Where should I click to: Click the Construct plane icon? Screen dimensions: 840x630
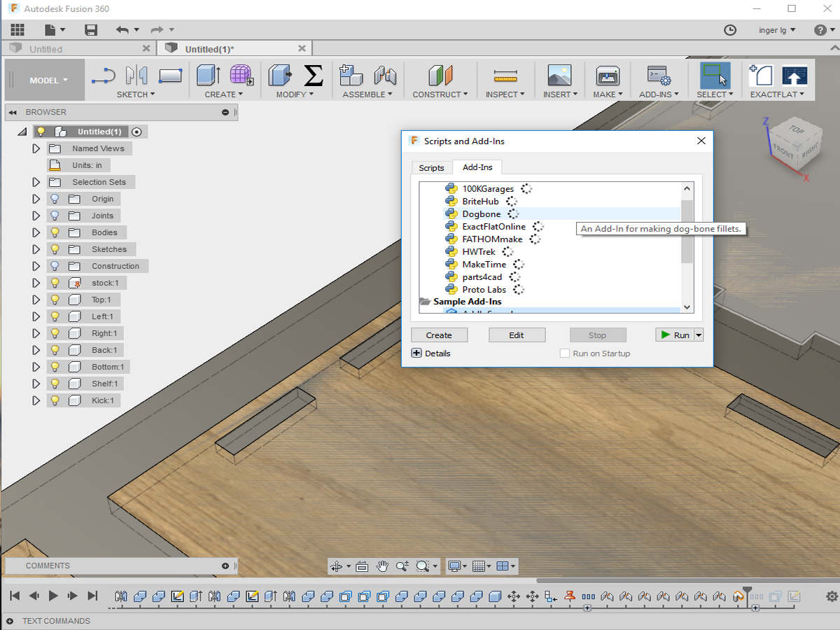[x=440, y=75]
